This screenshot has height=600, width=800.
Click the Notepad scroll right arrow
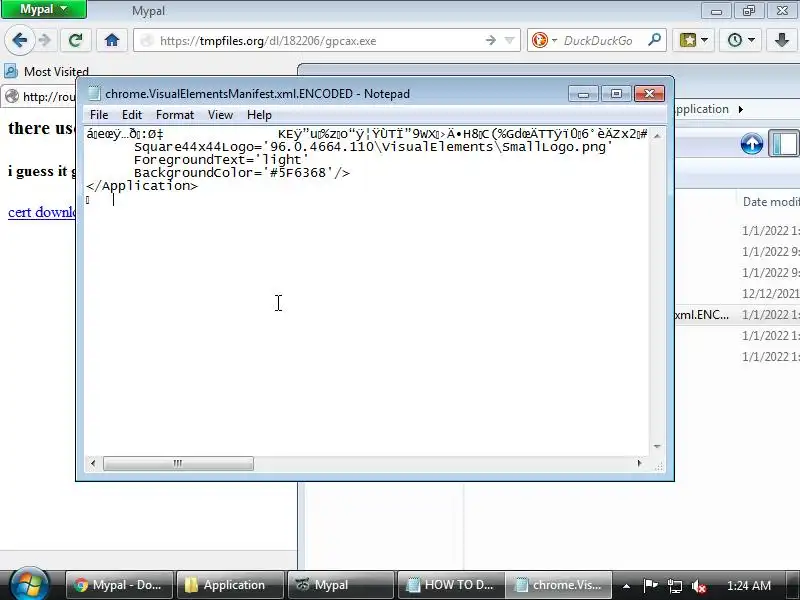click(x=639, y=463)
